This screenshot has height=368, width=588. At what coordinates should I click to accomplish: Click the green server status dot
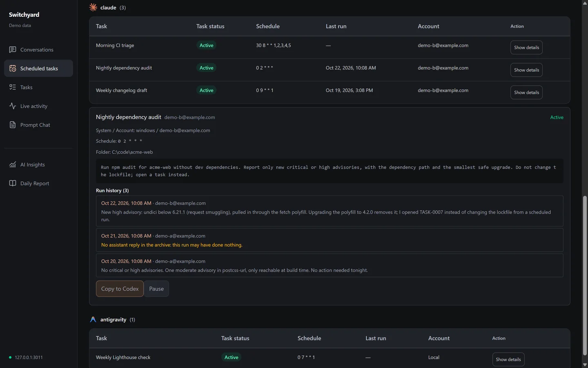[x=10, y=357]
